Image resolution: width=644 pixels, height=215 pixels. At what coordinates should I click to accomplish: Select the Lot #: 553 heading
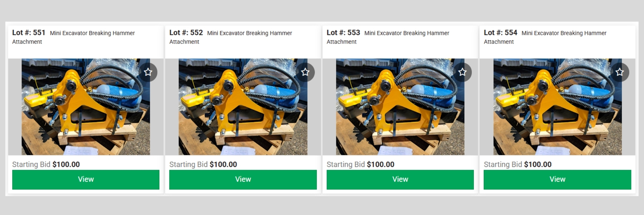(x=343, y=33)
